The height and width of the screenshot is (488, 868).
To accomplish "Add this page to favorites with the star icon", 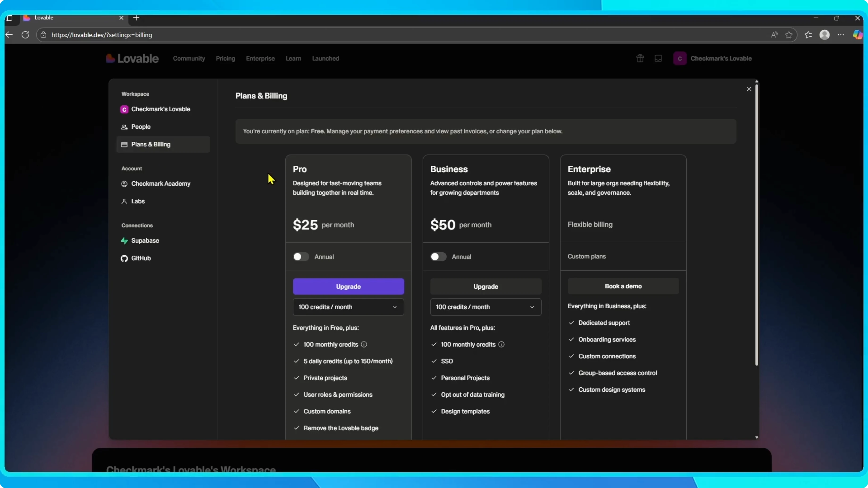I will (x=789, y=35).
